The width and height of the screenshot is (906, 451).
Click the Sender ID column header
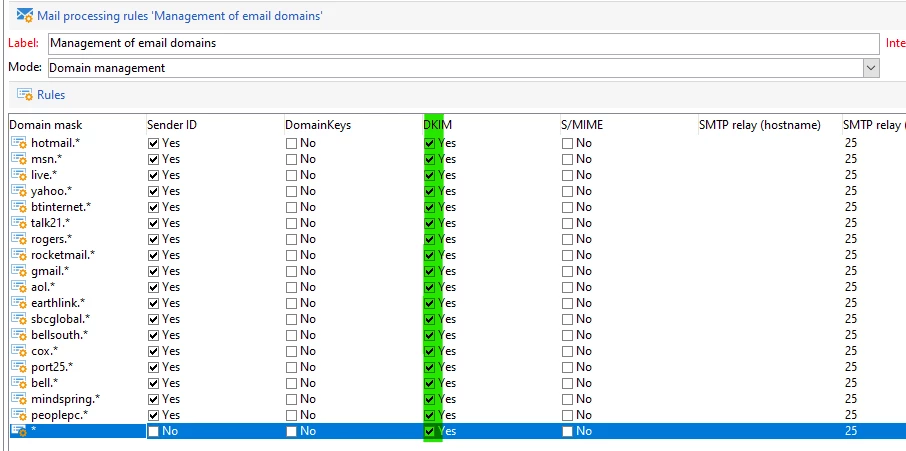pos(172,125)
